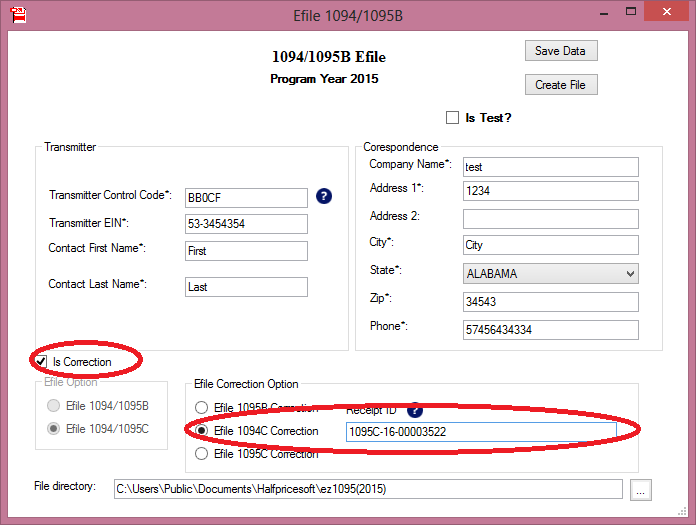Image resolution: width=696 pixels, height=525 pixels.
Task: Select the empty Address 2 field
Action: (x=550, y=218)
